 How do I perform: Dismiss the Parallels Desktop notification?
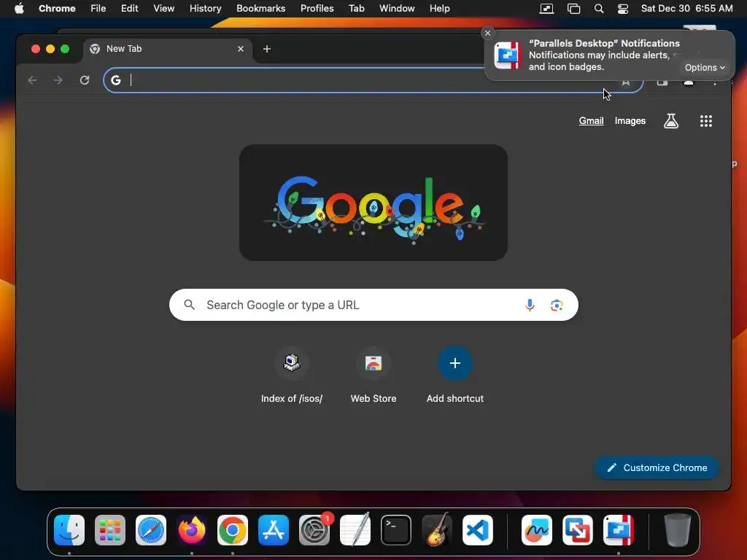click(487, 33)
